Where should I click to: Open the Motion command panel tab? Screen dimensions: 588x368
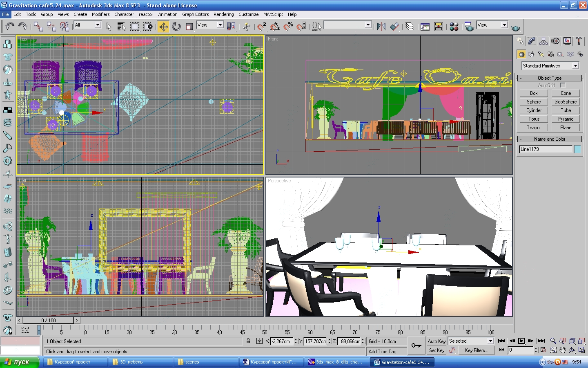[x=555, y=41]
